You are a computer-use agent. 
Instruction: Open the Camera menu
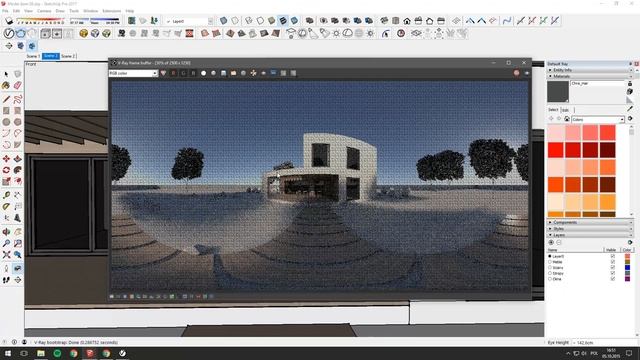coord(44,11)
